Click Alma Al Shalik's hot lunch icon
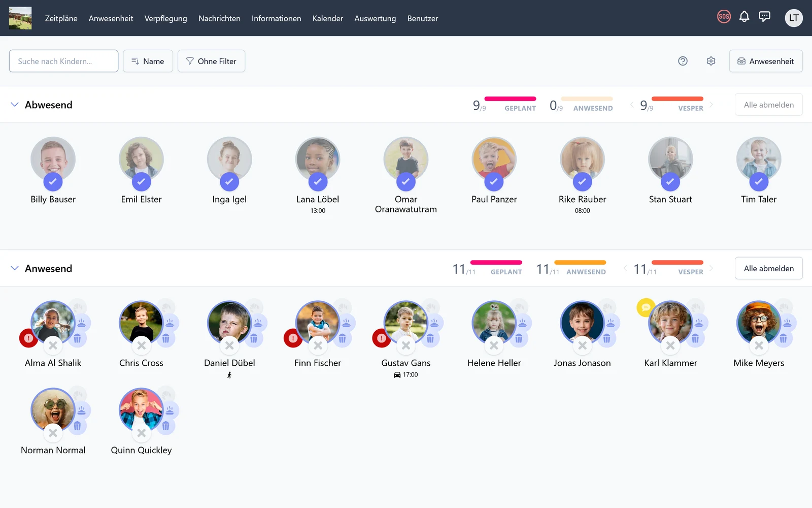 [x=82, y=323]
